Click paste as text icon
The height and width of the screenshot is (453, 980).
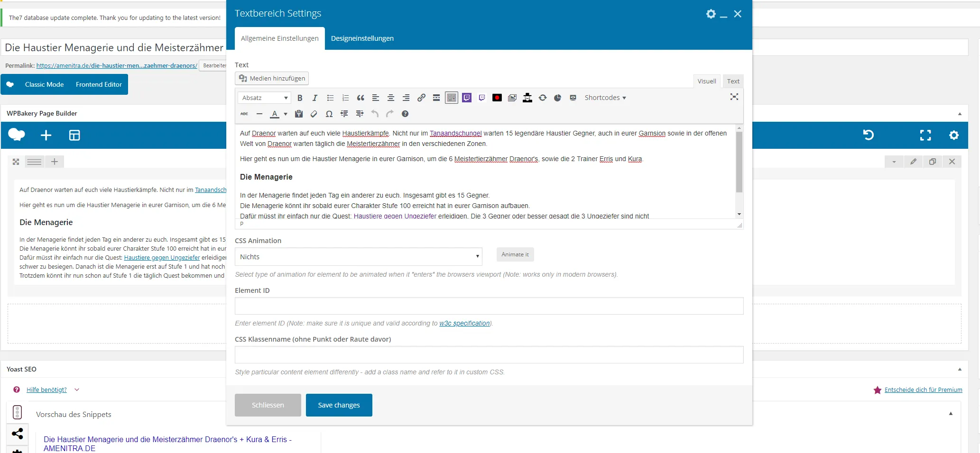coord(299,114)
